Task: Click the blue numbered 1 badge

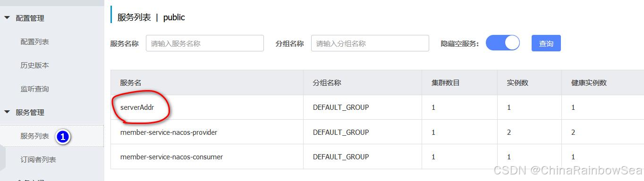Action: 63,137
